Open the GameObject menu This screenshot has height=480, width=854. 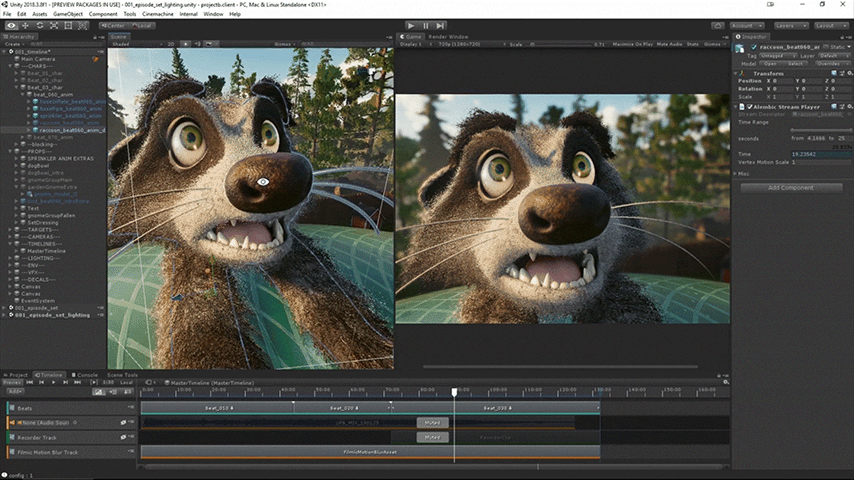tap(68, 14)
